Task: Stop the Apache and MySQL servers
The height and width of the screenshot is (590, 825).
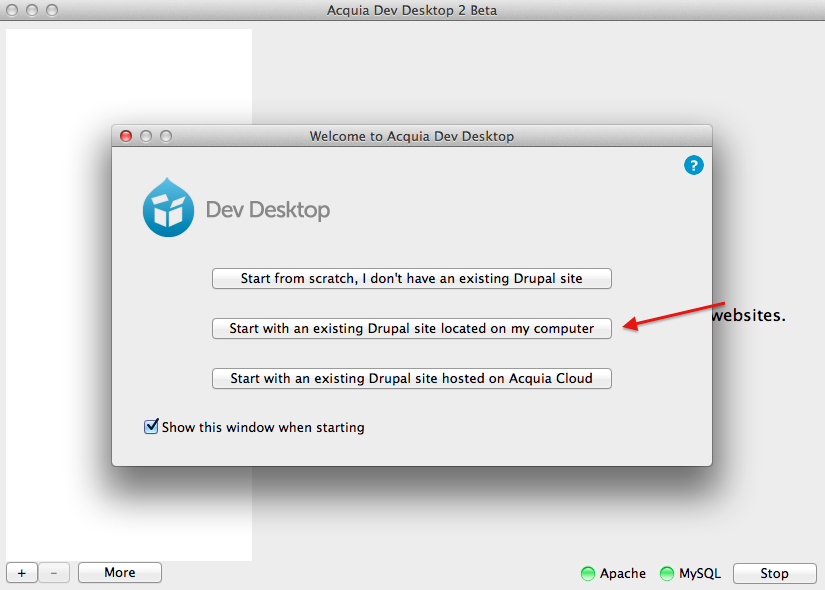Action: coord(774,573)
